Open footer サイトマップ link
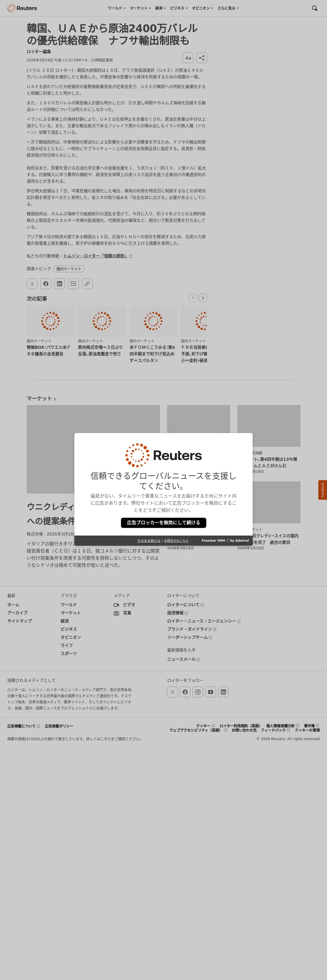This screenshot has height=980, width=327. coord(19,621)
